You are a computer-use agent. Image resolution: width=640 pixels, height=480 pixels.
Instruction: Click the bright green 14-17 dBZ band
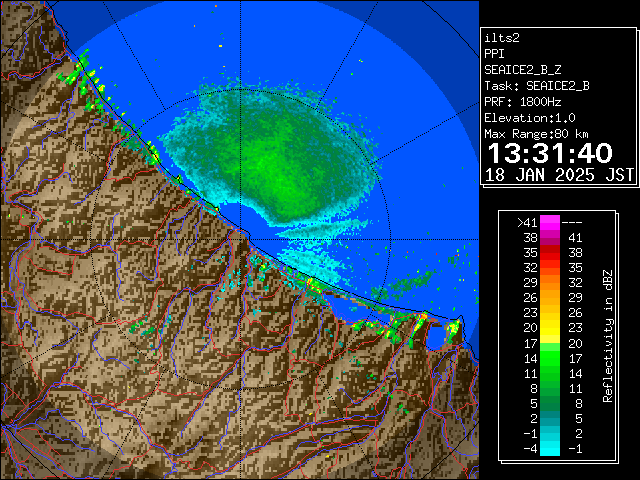coord(550,358)
